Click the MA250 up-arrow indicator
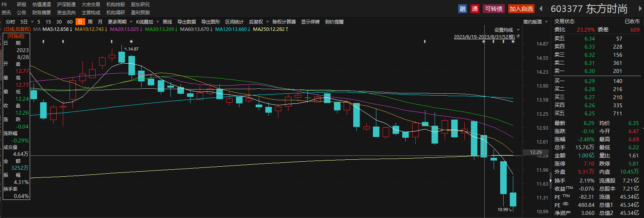 (x=287, y=29)
